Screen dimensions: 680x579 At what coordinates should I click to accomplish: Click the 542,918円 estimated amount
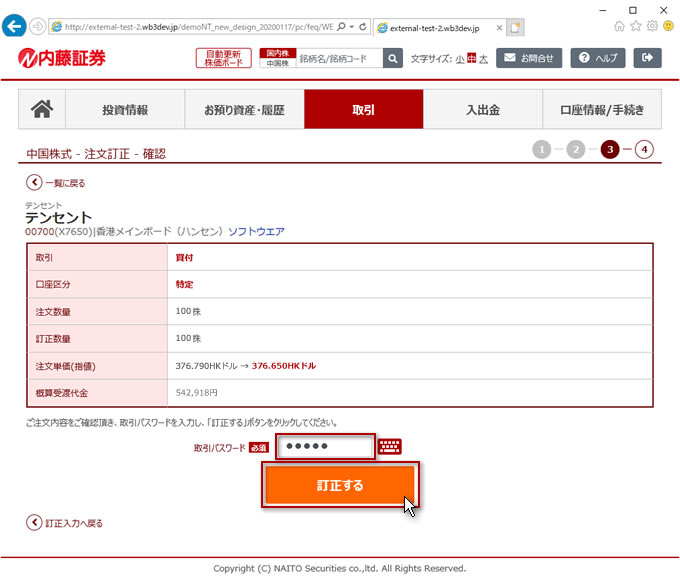point(196,393)
